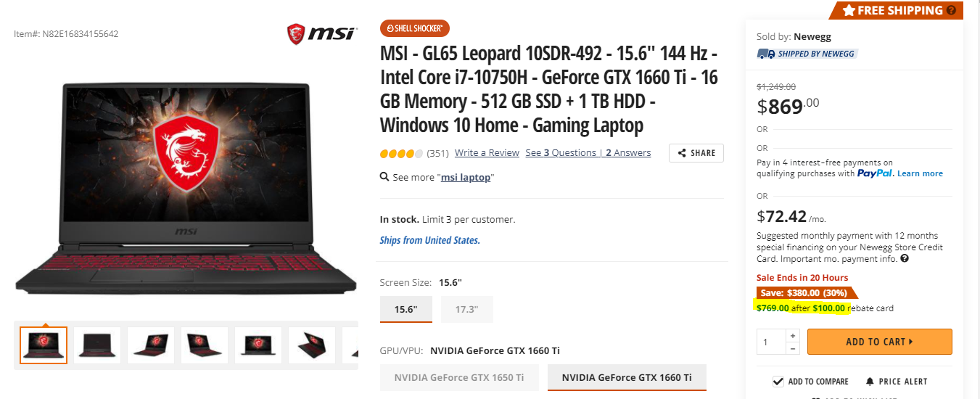Viewport: 980px width, 399px height.
Task: Click Add to Cart button
Action: (x=879, y=342)
